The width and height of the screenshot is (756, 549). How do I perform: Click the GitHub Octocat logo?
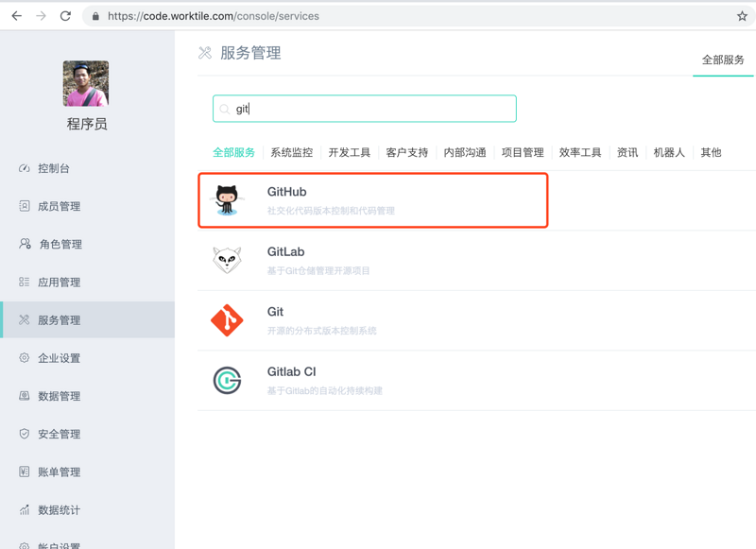[227, 200]
